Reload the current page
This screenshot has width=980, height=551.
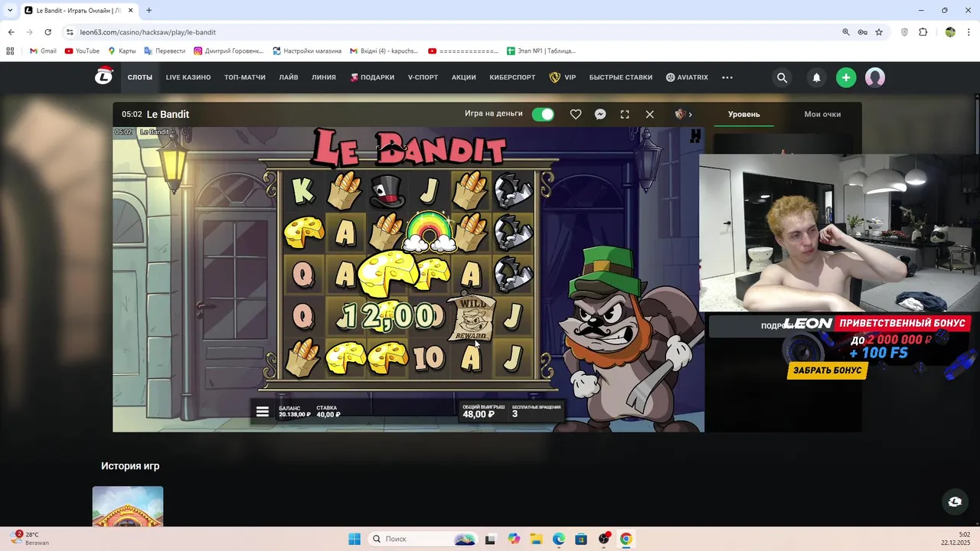47,32
